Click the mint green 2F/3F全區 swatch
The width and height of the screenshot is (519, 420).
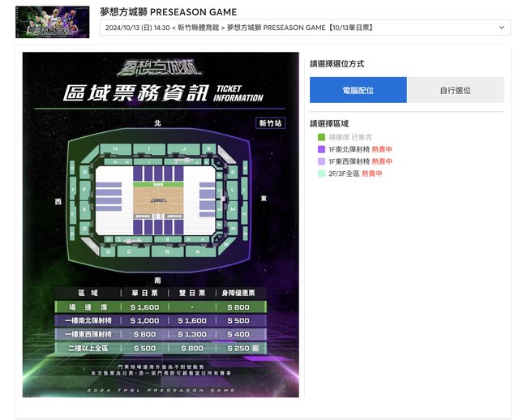click(322, 174)
